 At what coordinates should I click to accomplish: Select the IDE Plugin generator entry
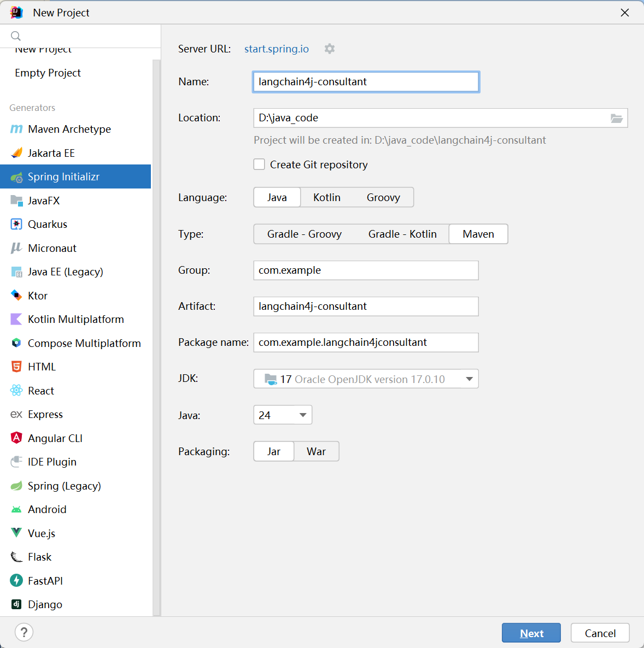point(75,462)
